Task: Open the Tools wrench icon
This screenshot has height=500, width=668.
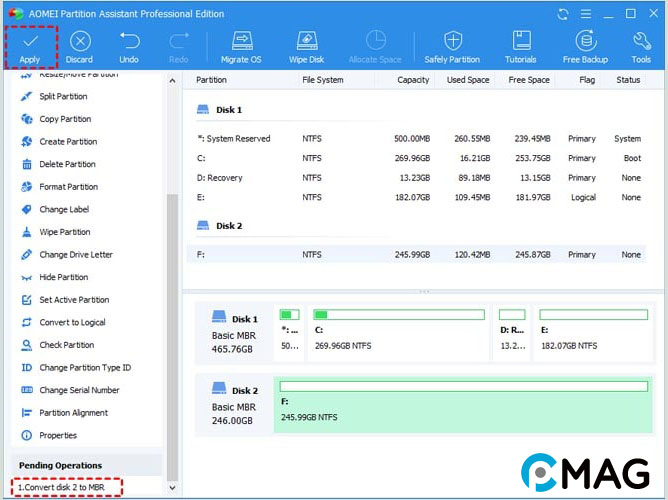Action: point(641,42)
